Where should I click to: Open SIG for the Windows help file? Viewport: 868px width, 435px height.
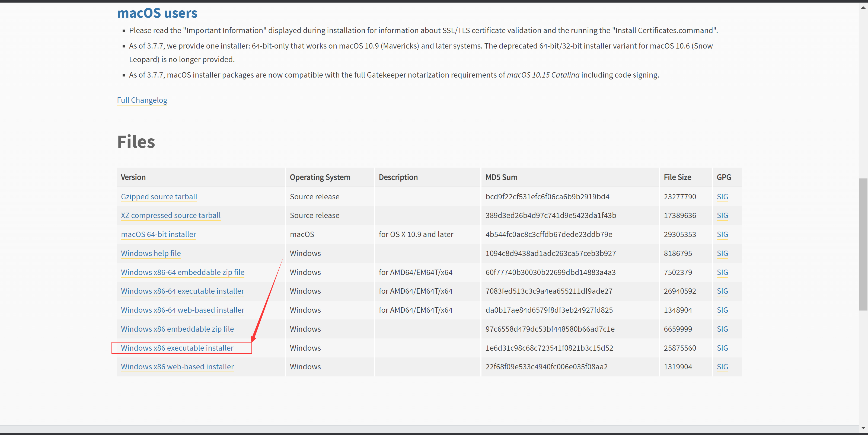point(722,253)
